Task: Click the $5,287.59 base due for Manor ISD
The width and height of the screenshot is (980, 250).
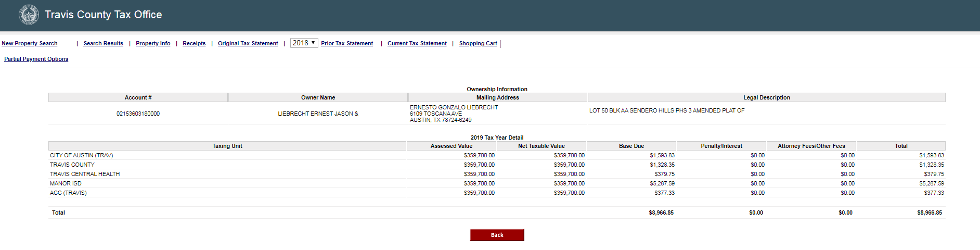Action: tap(662, 183)
